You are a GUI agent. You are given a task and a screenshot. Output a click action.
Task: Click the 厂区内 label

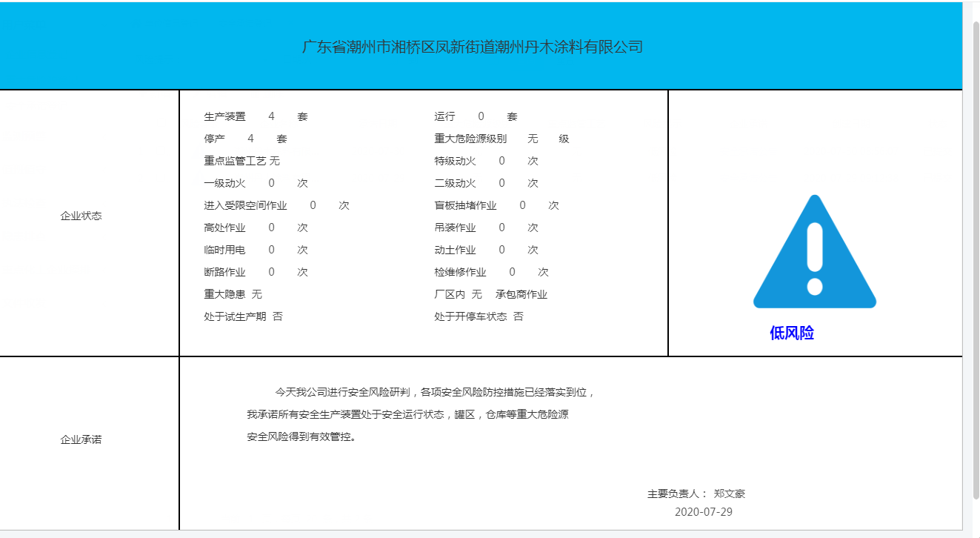point(450,295)
